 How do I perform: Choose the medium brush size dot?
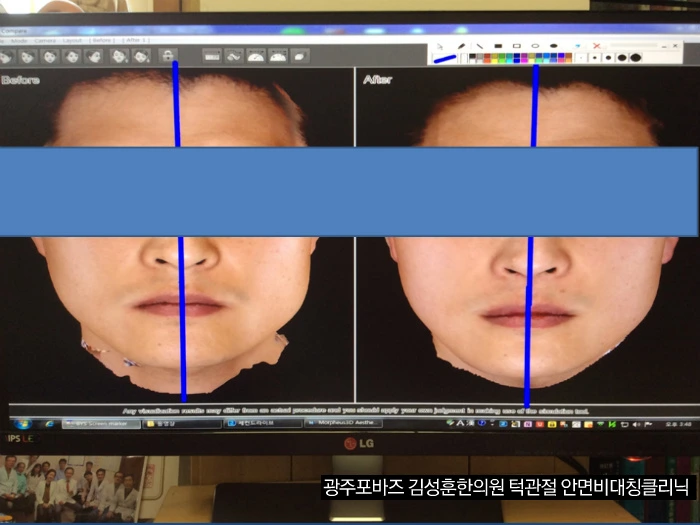click(608, 58)
